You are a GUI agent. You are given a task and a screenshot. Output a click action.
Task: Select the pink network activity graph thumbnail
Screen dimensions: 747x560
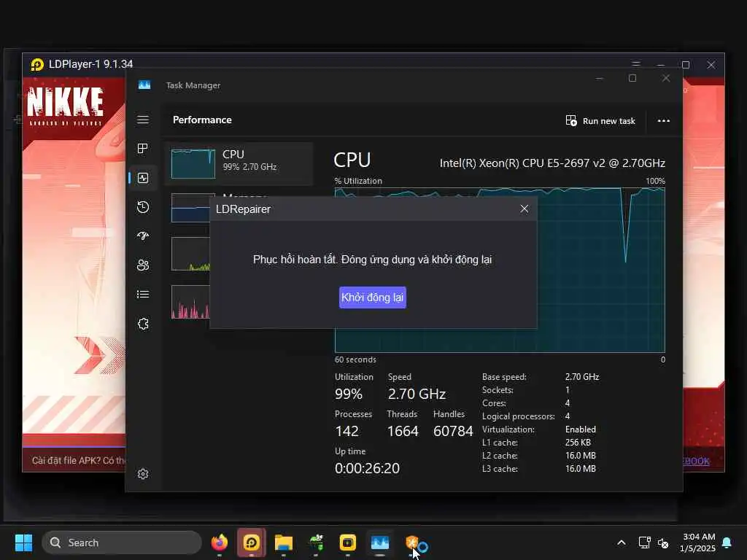pyautogui.click(x=190, y=302)
